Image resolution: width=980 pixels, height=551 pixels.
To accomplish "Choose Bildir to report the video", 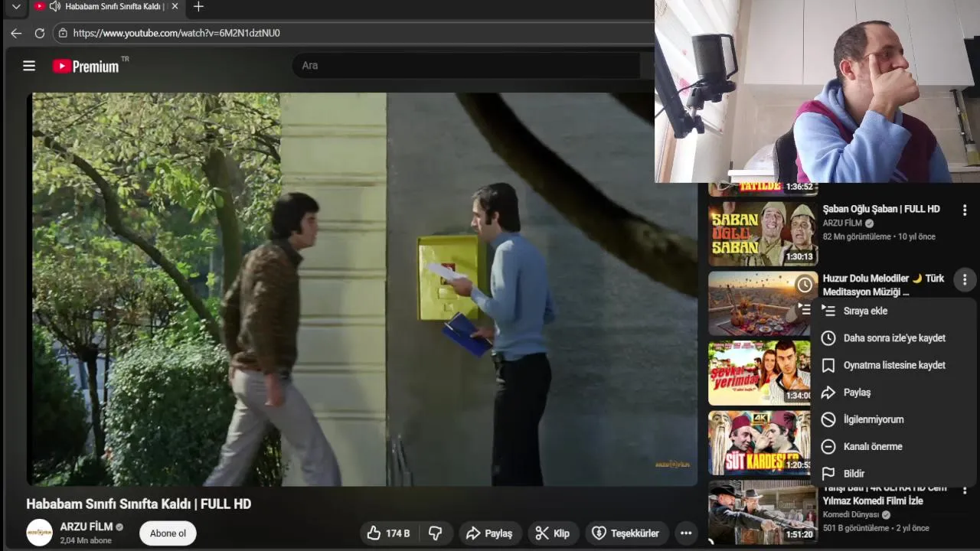I will coord(893,474).
